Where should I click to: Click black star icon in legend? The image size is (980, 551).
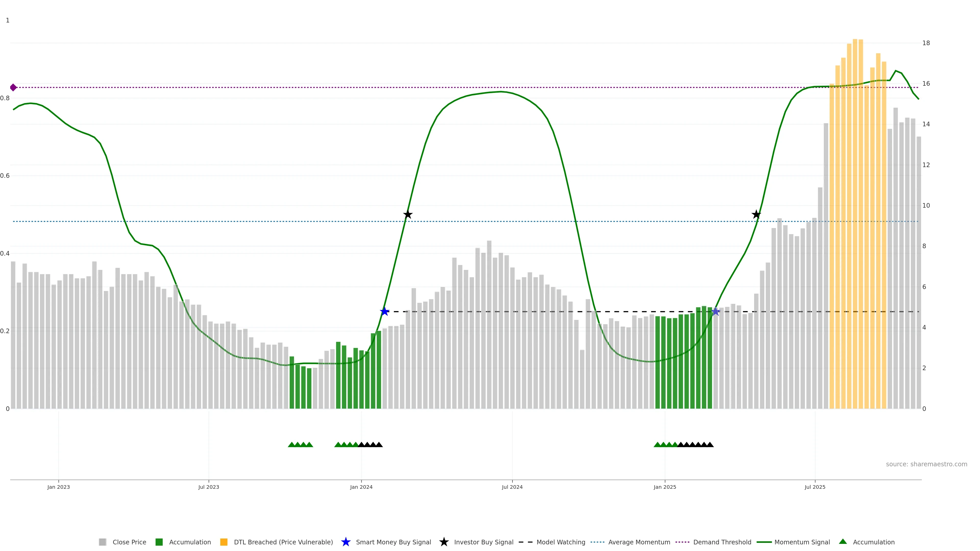pyautogui.click(x=444, y=542)
